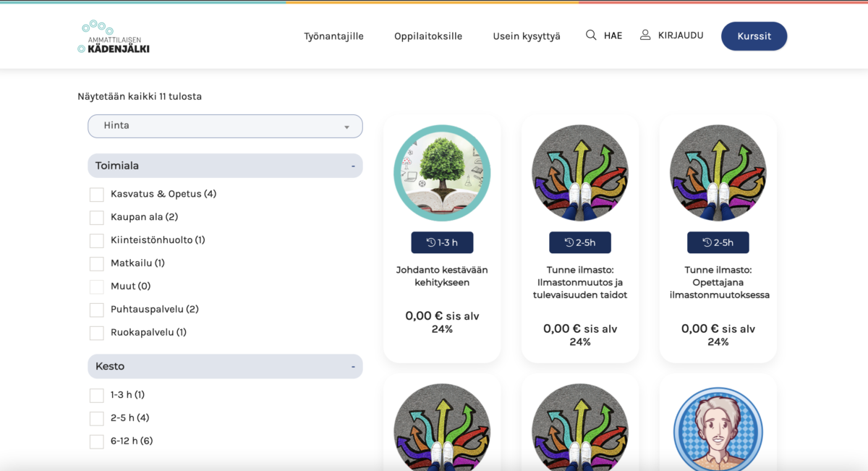Screen dimensions: 868x471
Task: Open the Hinta sorting dropdown
Action: 225,126
